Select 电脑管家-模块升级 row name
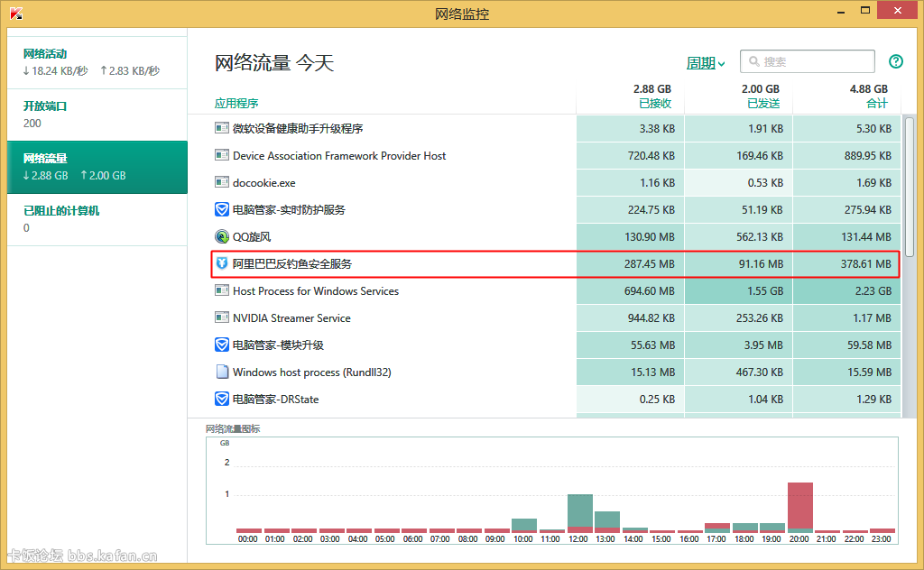The height and width of the screenshot is (570, 924). click(x=278, y=345)
